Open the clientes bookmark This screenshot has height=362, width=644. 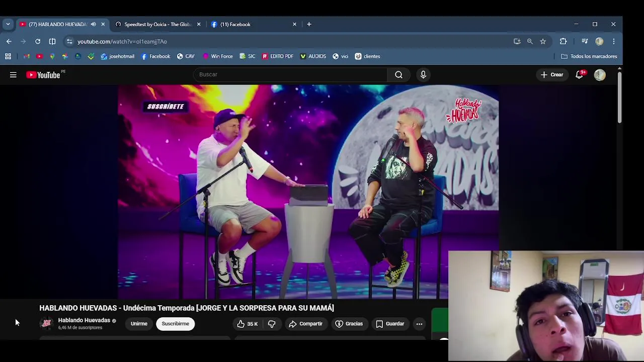[368, 56]
